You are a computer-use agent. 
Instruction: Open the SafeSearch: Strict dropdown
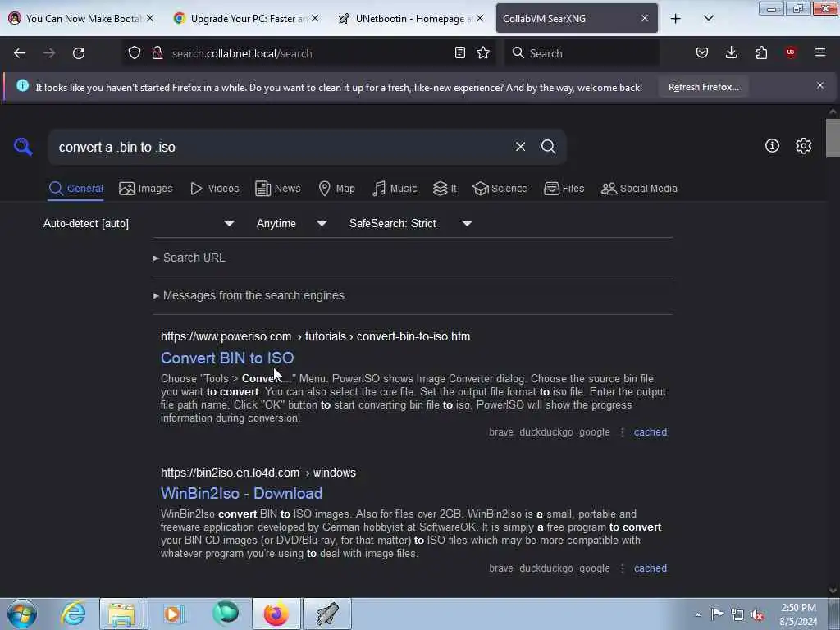pos(411,223)
